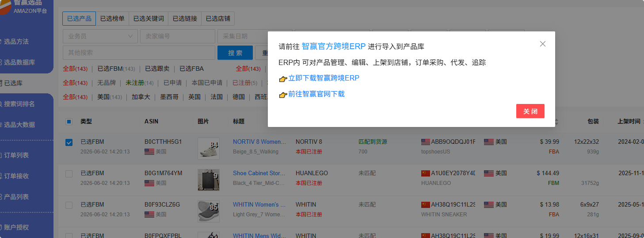This screenshot has width=644, height=238.
Task: Filter by 法国 country
Action: pyautogui.click(x=217, y=97)
